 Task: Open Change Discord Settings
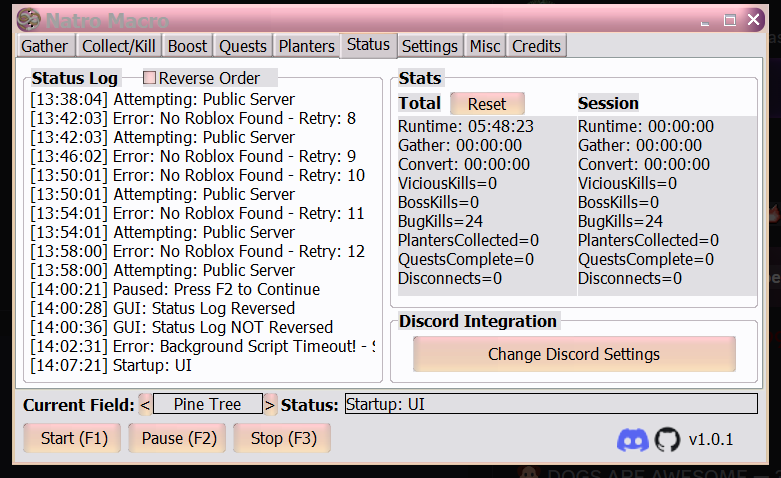pyautogui.click(x=574, y=354)
